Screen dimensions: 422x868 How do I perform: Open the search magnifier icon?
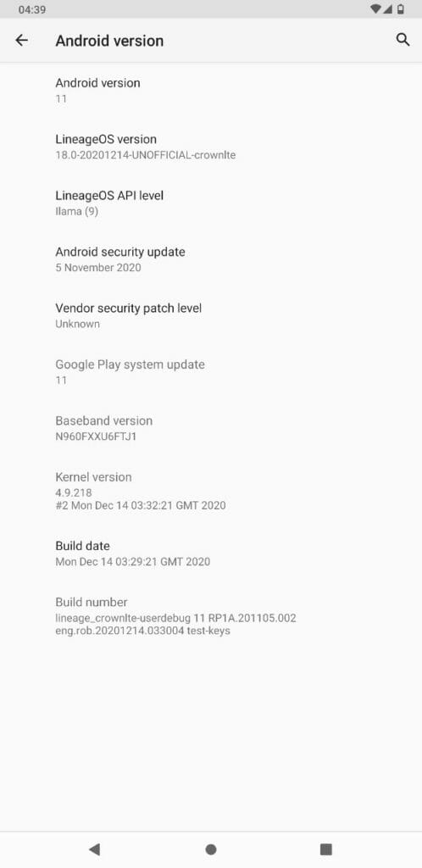coord(403,39)
